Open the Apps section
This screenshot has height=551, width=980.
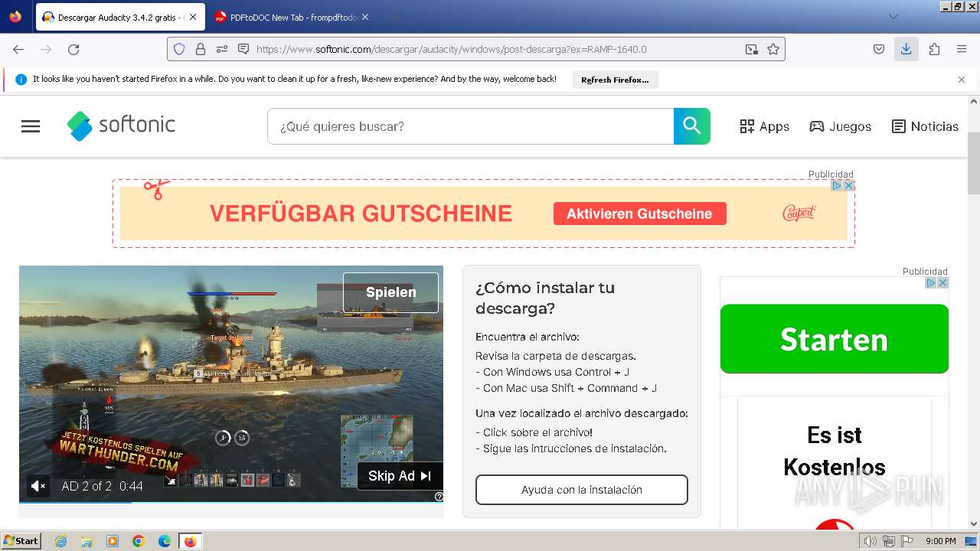point(764,126)
